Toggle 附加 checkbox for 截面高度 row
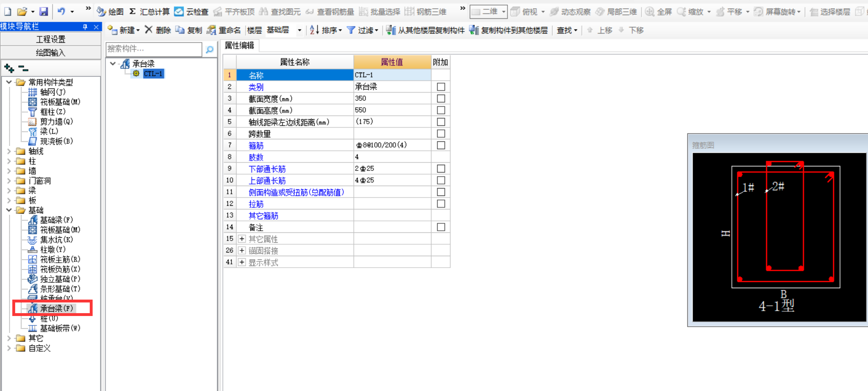 441,110
